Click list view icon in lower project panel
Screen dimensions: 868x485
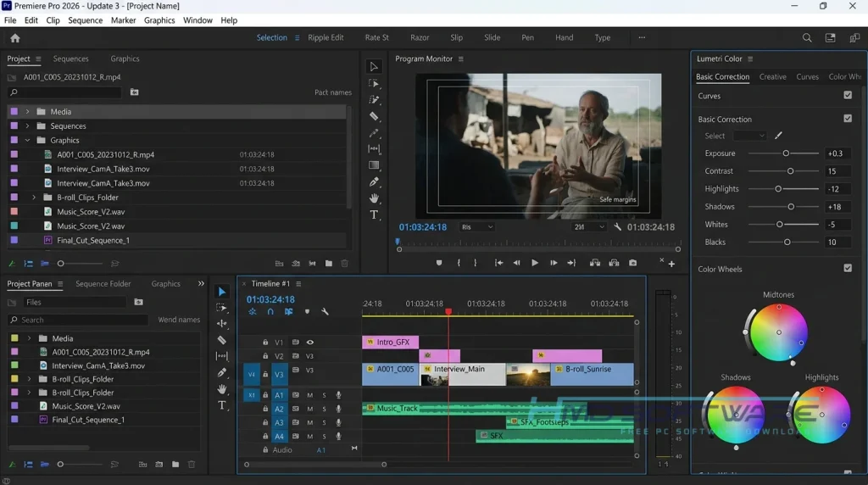[28, 465]
